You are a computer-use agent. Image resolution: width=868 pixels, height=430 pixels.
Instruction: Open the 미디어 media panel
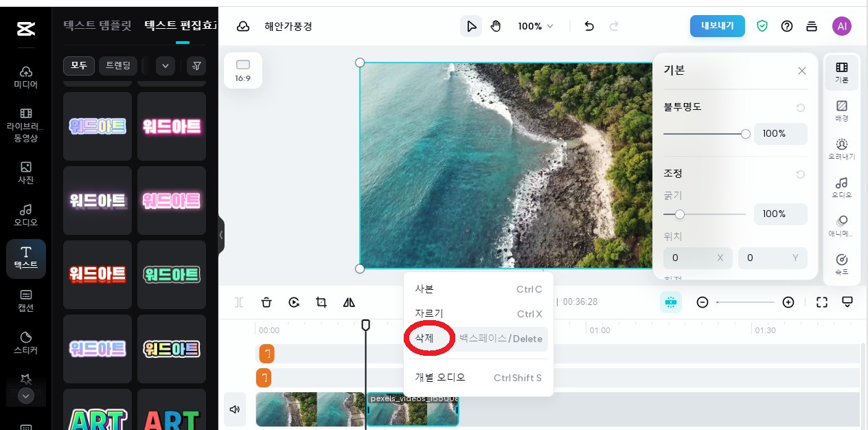tap(25, 77)
